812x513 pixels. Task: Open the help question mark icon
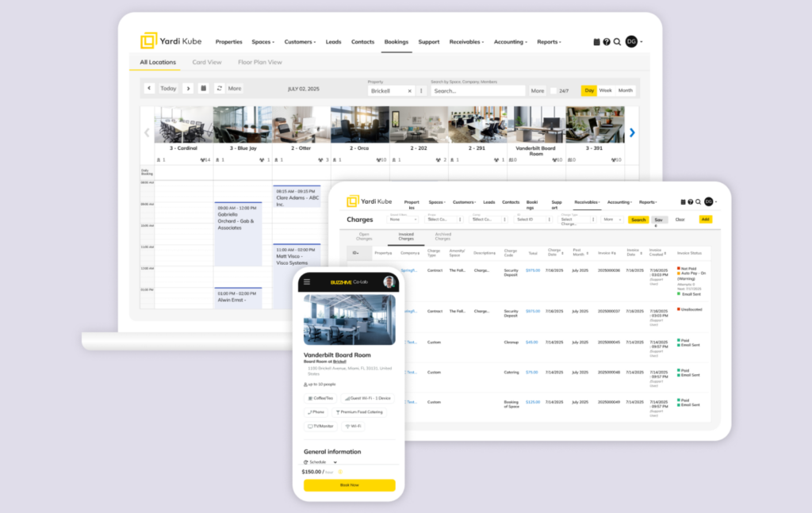tap(607, 41)
